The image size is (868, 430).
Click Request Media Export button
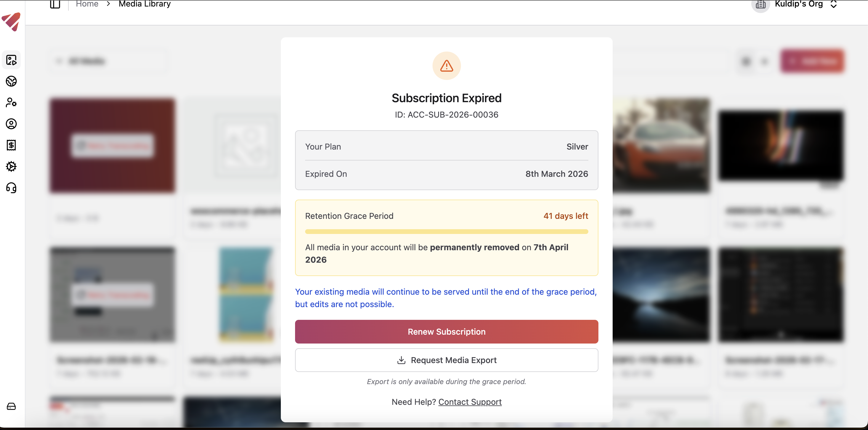(x=446, y=360)
